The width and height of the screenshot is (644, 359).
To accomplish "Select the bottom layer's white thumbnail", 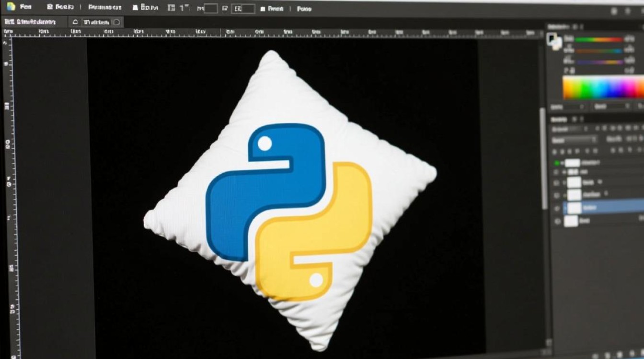I will point(571,221).
